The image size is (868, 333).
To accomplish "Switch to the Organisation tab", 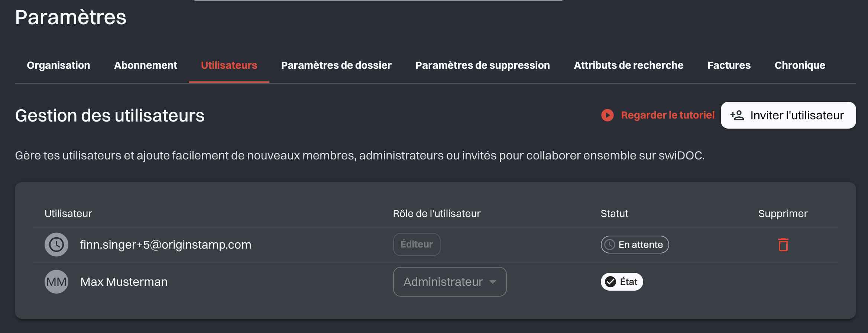I will point(58,65).
